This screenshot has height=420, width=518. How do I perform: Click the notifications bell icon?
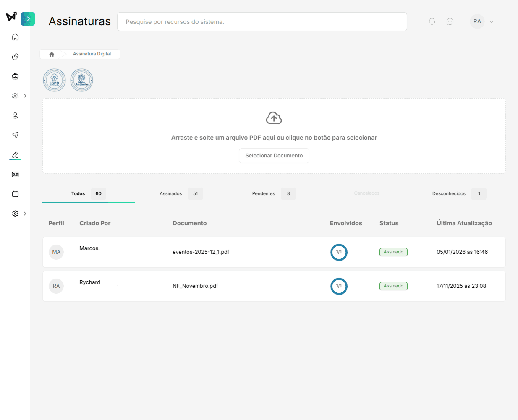click(432, 21)
